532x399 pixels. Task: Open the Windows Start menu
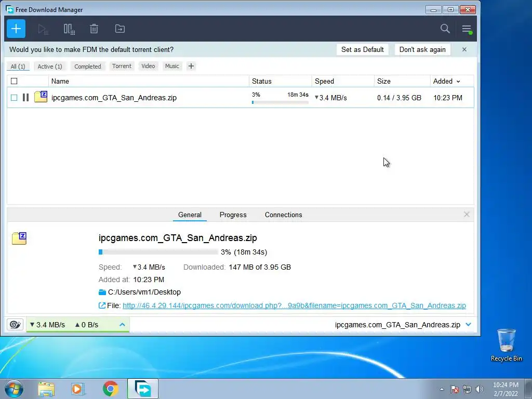(x=14, y=389)
